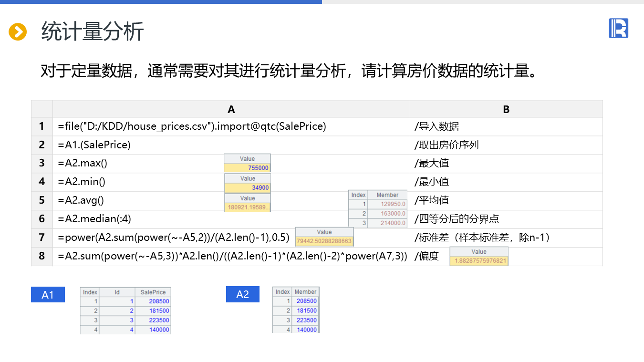Click the blue A1 label button

pyautogui.click(x=48, y=295)
